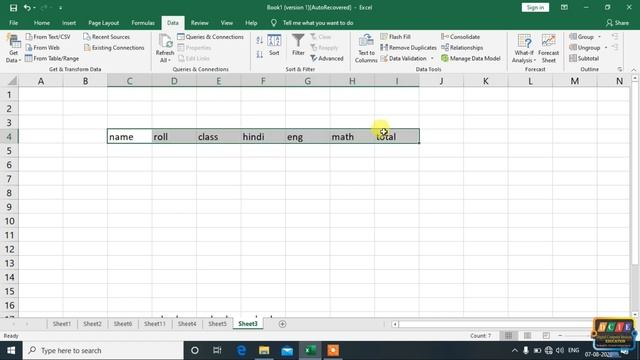
Task: Open What-If Analysis menu
Action: (x=524, y=49)
